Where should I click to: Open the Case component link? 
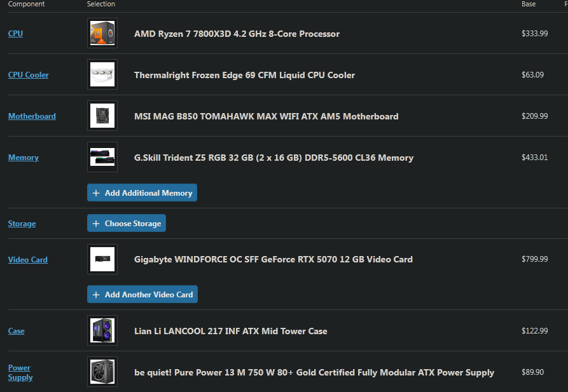coord(17,331)
